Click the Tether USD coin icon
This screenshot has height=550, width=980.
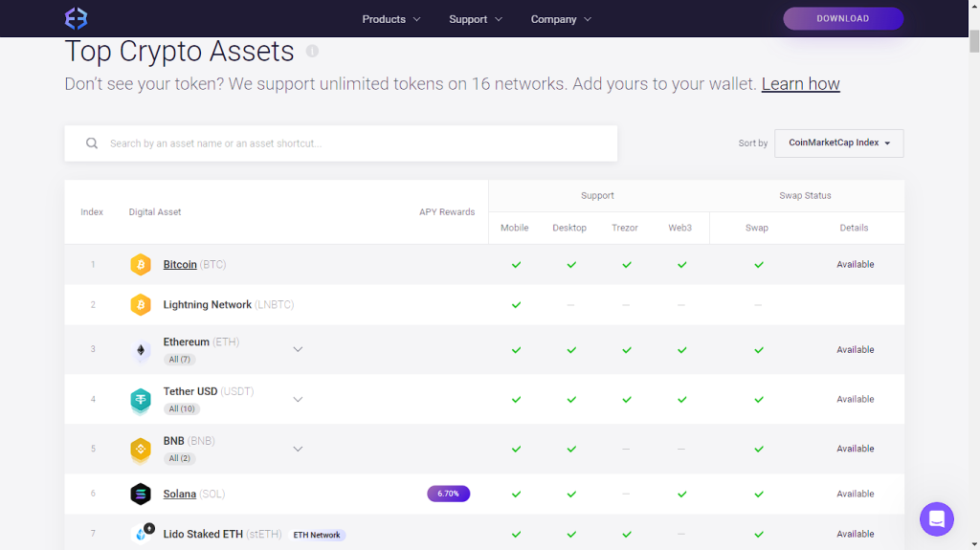pyautogui.click(x=141, y=400)
